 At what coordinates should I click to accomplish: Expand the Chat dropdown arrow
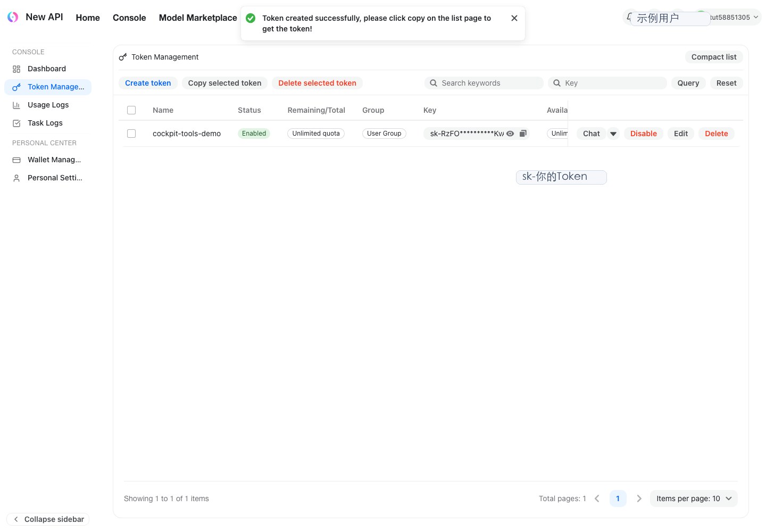613,134
